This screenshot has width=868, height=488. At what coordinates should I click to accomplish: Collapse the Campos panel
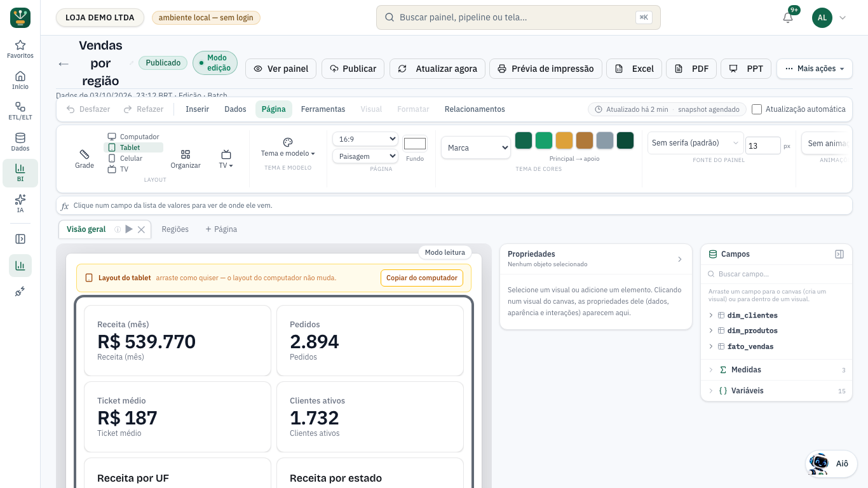tap(839, 254)
